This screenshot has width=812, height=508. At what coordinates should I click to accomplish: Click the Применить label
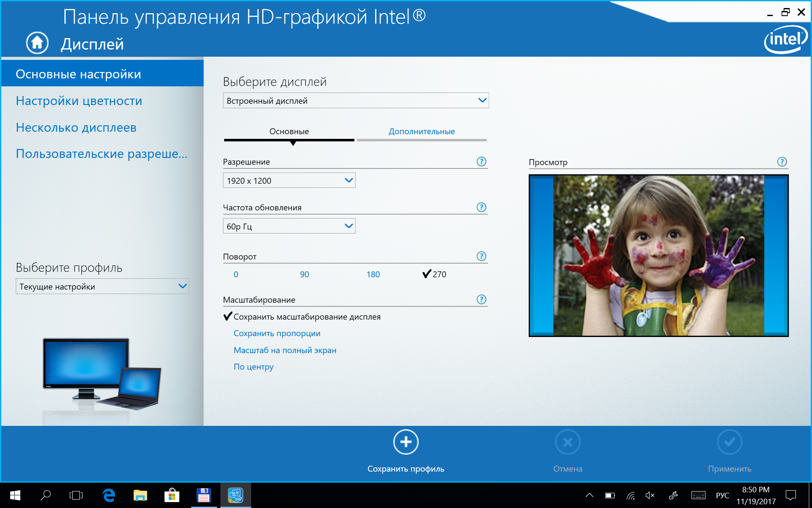pyautogui.click(x=730, y=469)
